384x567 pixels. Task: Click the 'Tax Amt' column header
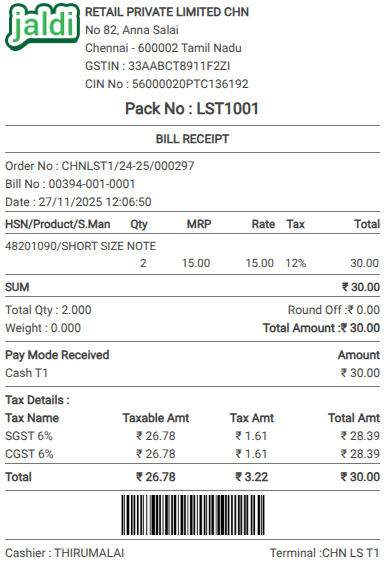click(x=252, y=418)
